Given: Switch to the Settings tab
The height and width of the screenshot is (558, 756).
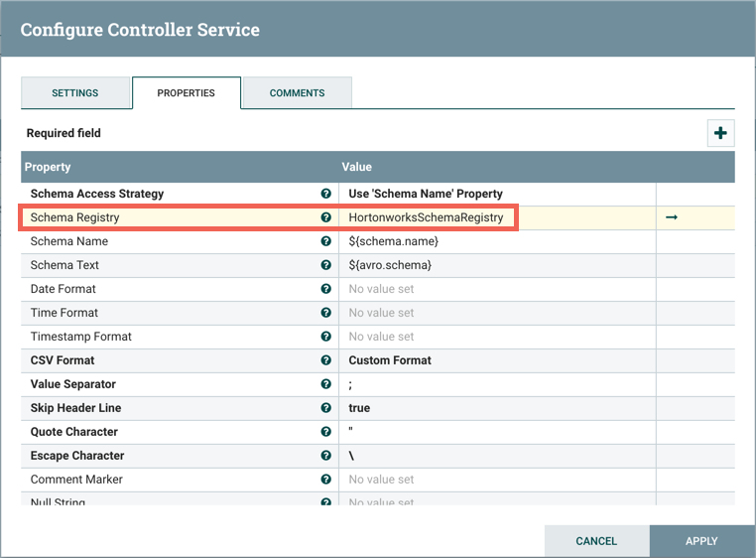Looking at the screenshot, I should coord(75,92).
